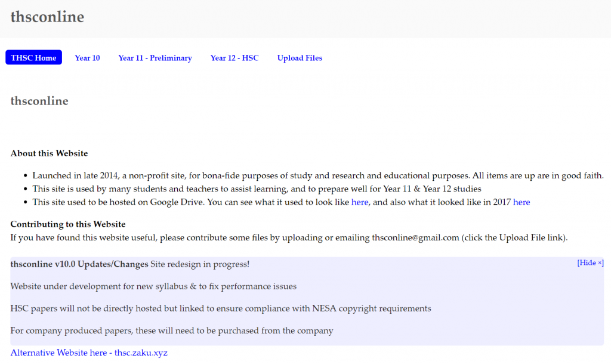Click the 'used by many students and teachers' bullet
The image size is (611, 364).
[257, 189]
